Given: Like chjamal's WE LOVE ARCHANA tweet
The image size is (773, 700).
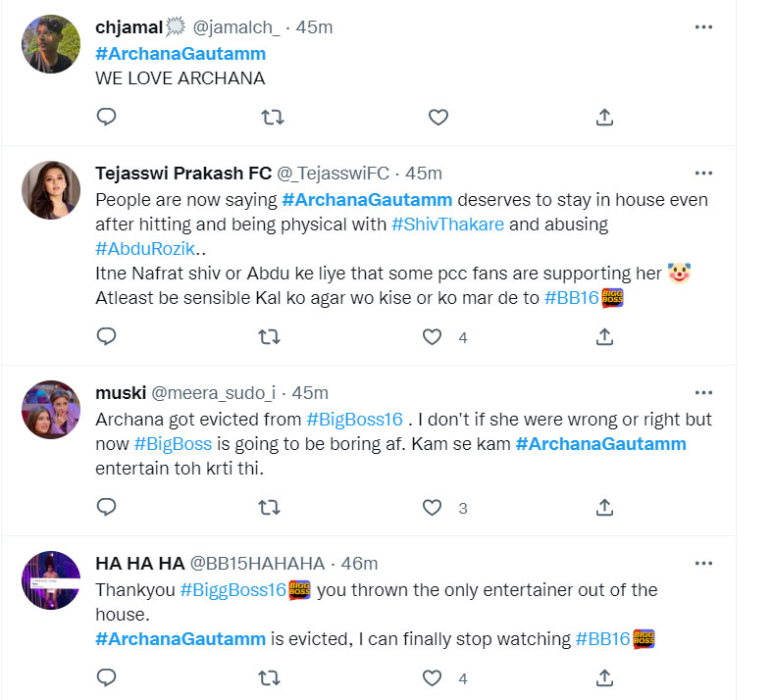Looking at the screenshot, I should coord(438,118).
